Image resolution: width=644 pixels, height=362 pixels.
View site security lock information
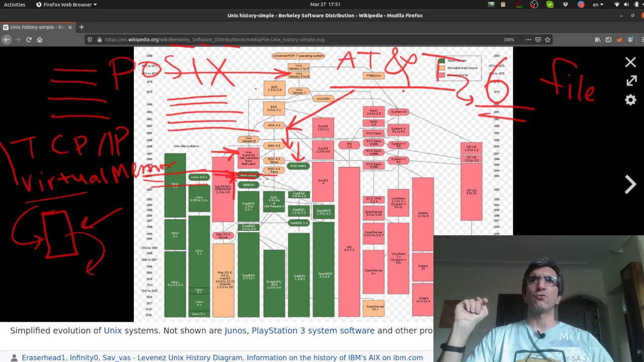[99, 40]
